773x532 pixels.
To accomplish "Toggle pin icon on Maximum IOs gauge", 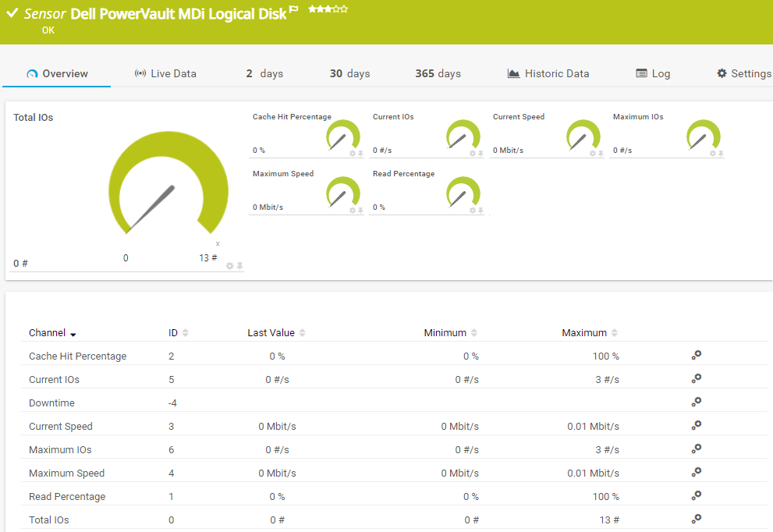I will tap(721, 154).
